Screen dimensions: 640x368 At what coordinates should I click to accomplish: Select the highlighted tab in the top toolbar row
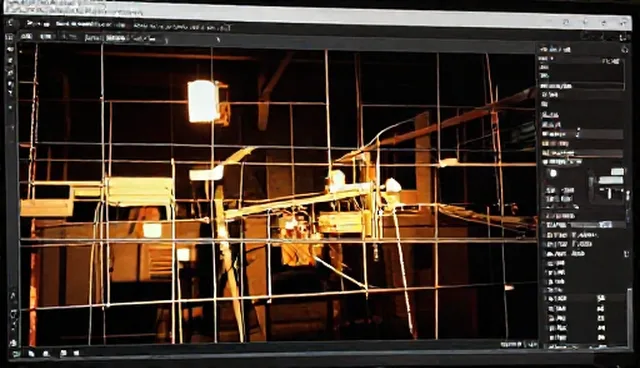pyautogui.click(x=116, y=38)
